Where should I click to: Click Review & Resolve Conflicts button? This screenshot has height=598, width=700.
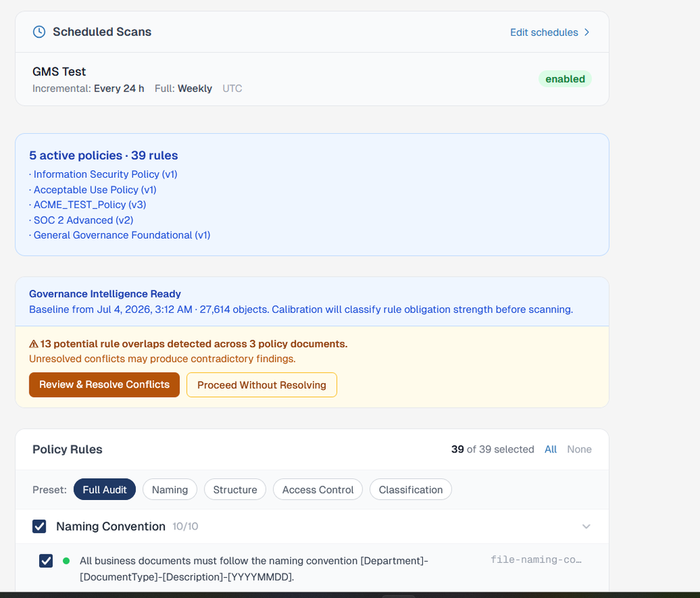click(x=104, y=384)
